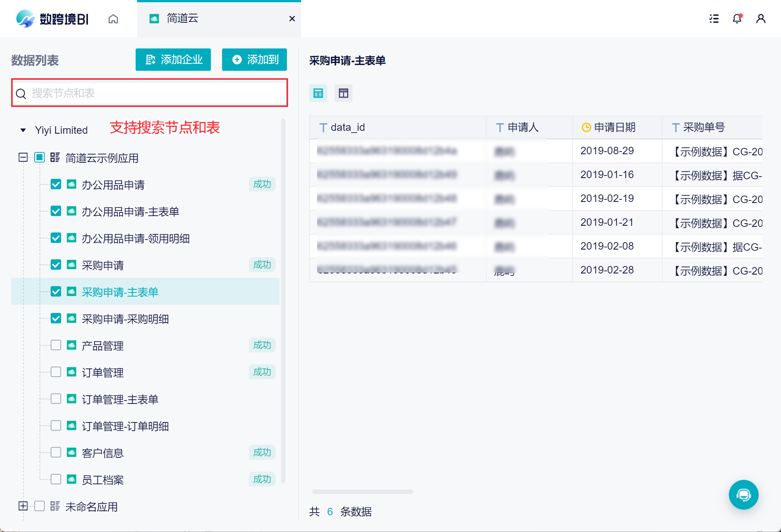The width and height of the screenshot is (781, 532).
Task: Switch to the gray table structure view
Action: tap(343, 93)
